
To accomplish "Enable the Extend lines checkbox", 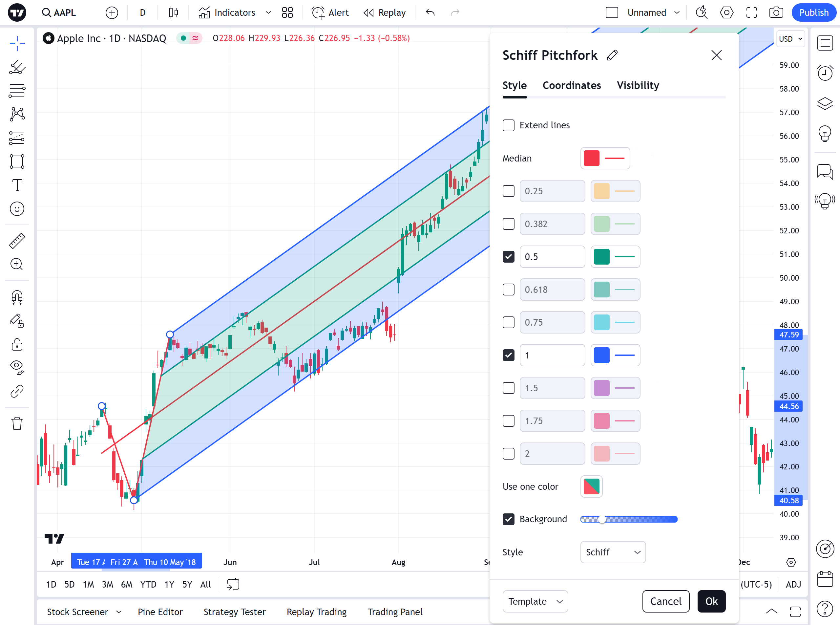I will click(x=508, y=125).
